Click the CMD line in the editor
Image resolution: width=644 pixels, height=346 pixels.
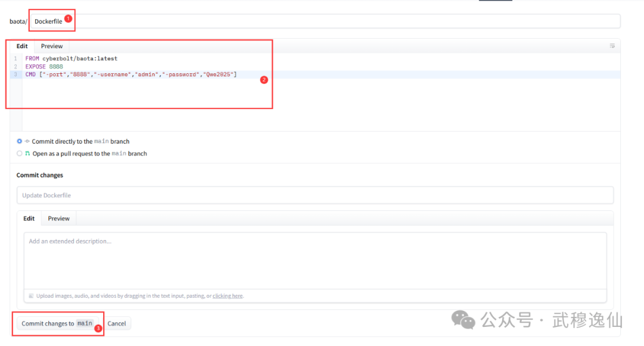click(131, 74)
